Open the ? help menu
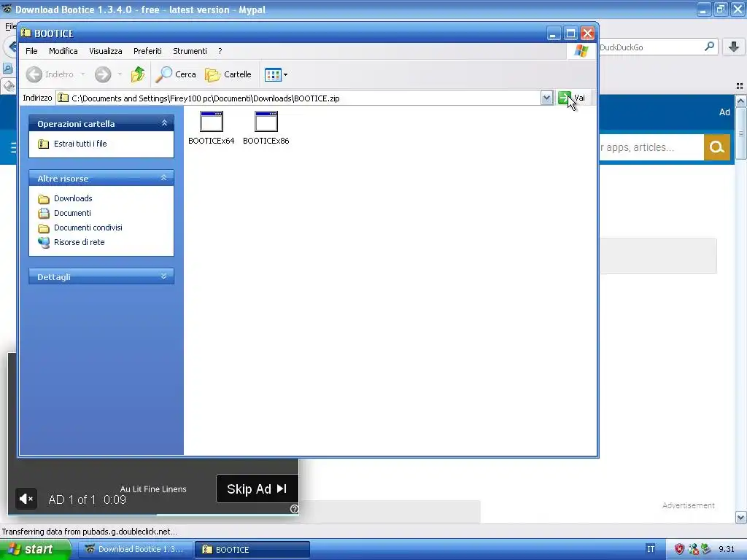The image size is (747, 560). pyautogui.click(x=220, y=51)
